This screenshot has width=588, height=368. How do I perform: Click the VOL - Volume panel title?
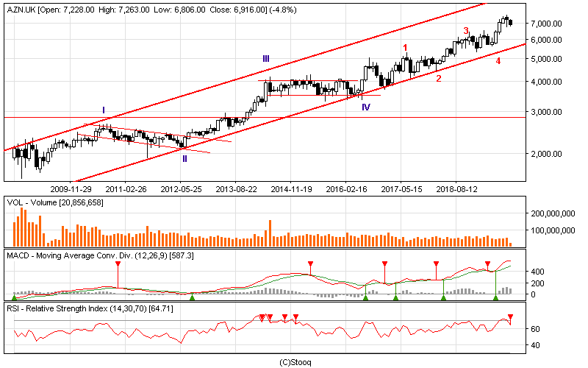pos(31,203)
